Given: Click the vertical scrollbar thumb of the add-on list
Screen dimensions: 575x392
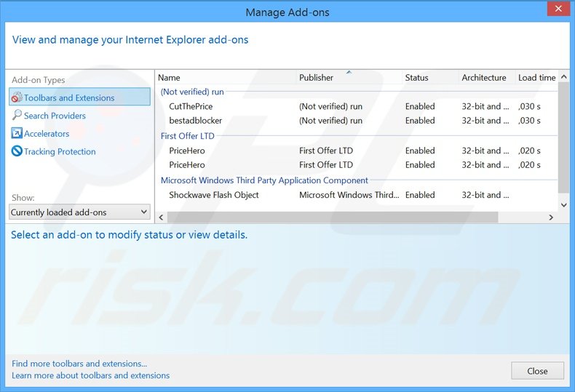Looking at the screenshot, I should [564, 137].
